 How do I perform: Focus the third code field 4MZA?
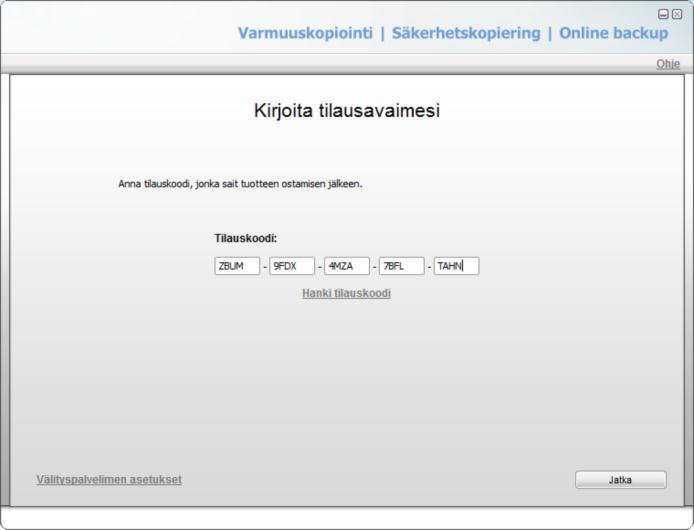(347, 266)
